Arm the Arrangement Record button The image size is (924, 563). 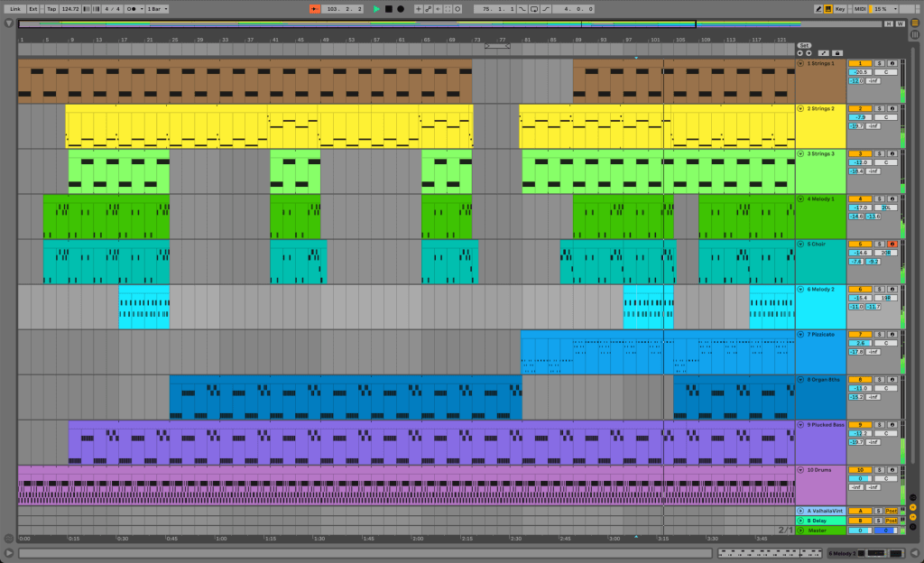pyautogui.click(x=401, y=9)
